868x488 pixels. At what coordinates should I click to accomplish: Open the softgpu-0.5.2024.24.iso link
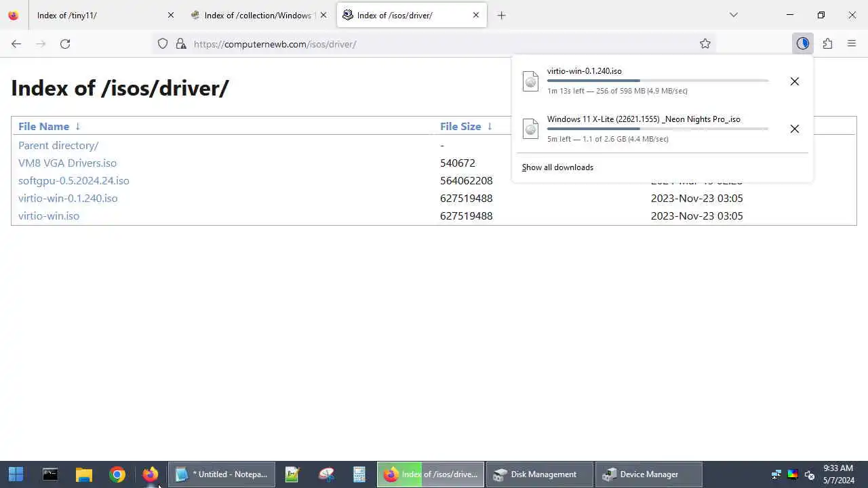pos(73,181)
